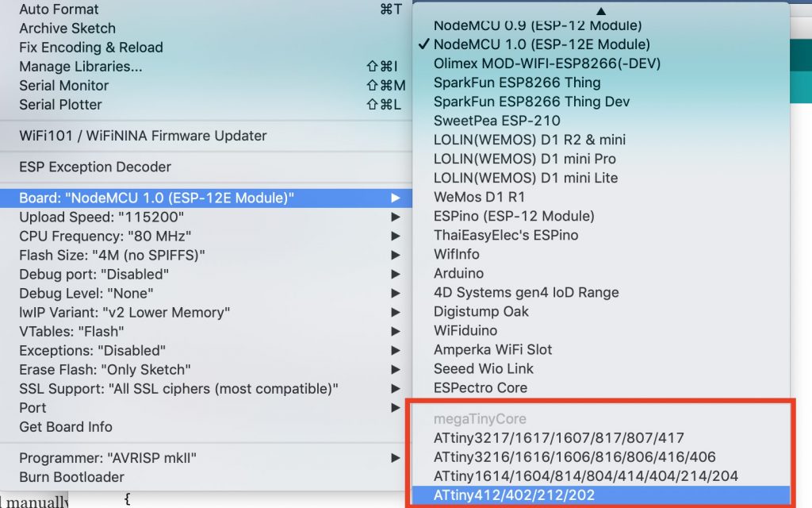Run Auto Format on the sketch

tap(59, 9)
